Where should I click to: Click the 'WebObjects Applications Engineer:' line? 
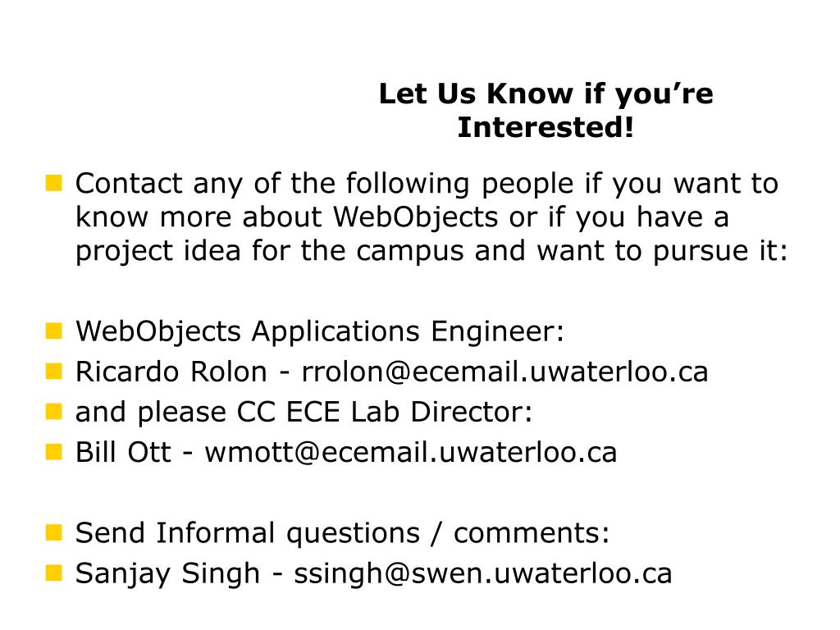pos(320,331)
